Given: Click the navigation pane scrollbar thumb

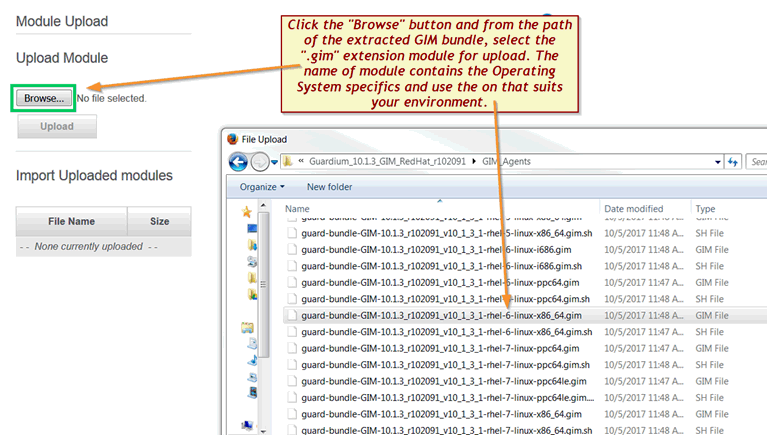Looking at the screenshot, I should [263, 284].
